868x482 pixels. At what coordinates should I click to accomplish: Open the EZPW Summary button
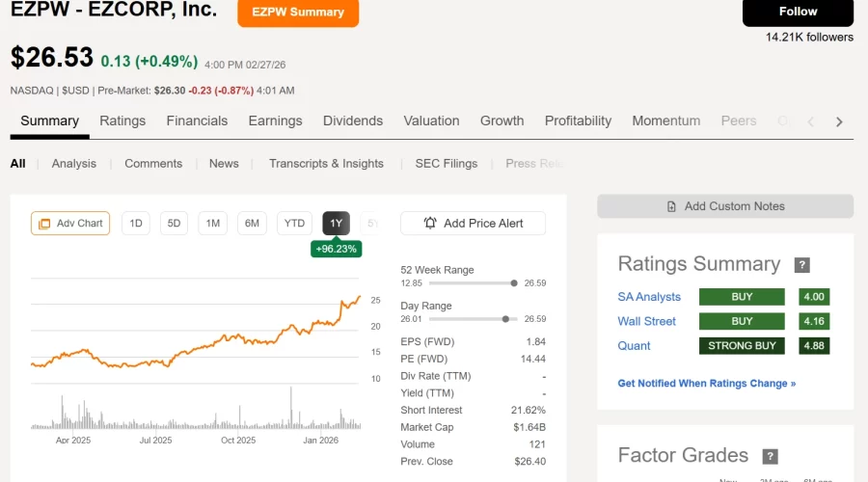tap(298, 13)
